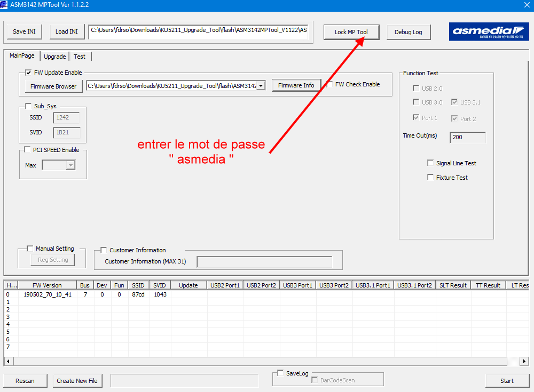Switch to the MainPage tab
The image size is (534, 392).
pyautogui.click(x=22, y=56)
